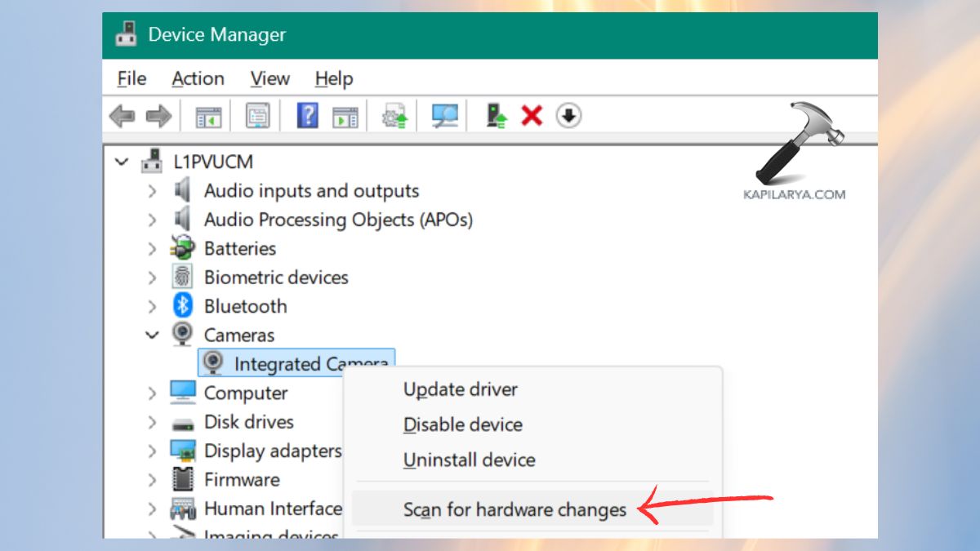Click the Disable device down-arrow icon

(567, 115)
